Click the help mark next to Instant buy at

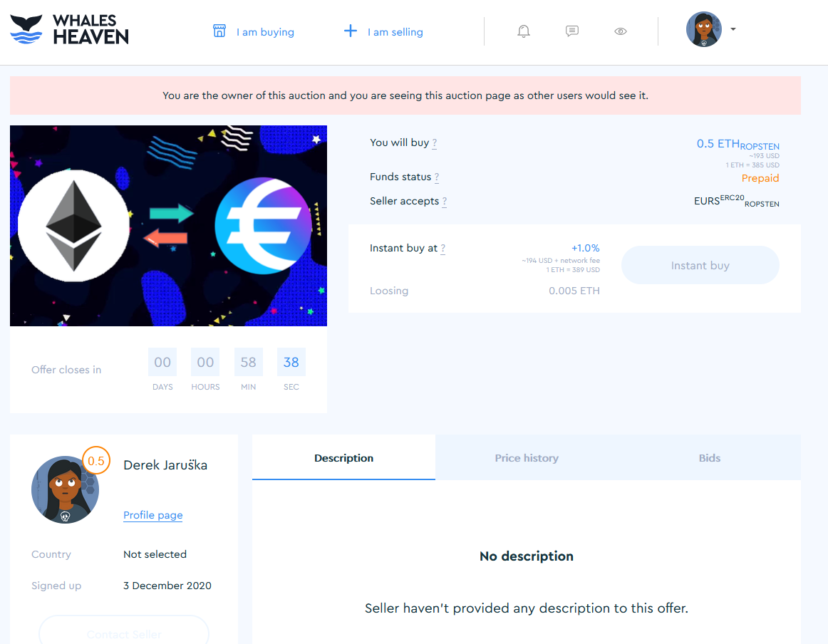tap(443, 249)
